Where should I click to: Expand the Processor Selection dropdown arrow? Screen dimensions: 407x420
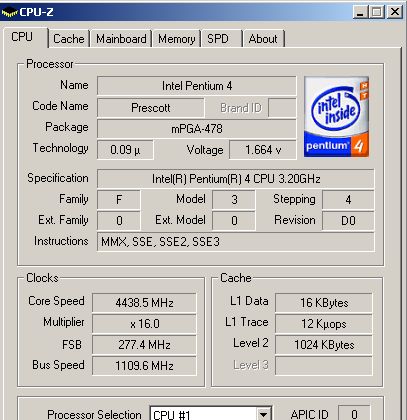(x=264, y=414)
